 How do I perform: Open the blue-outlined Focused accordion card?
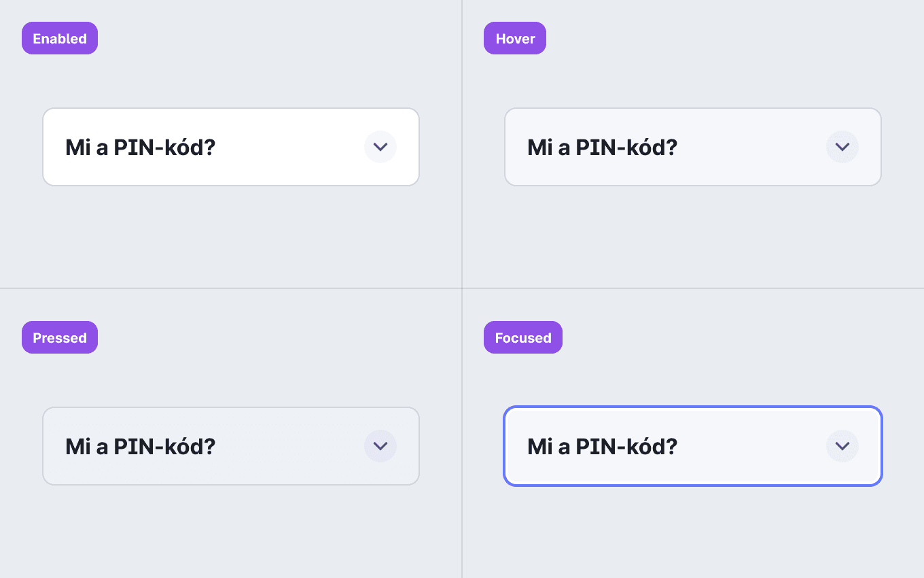pos(693,446)
